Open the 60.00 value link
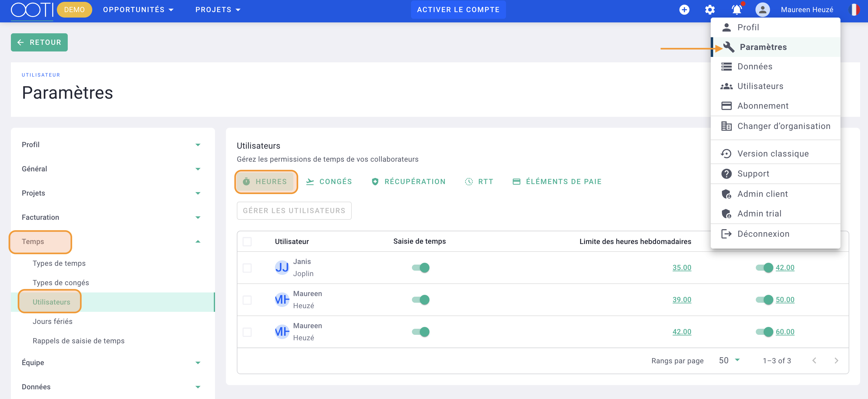Viewport: 868px width, 399px height. point(785,332)
